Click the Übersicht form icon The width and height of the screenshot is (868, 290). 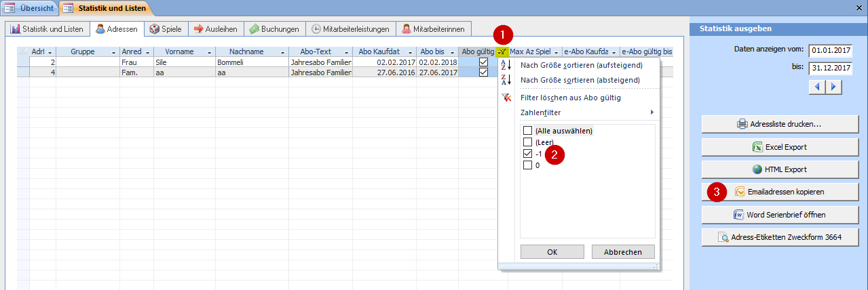click(x=10, y=8)
